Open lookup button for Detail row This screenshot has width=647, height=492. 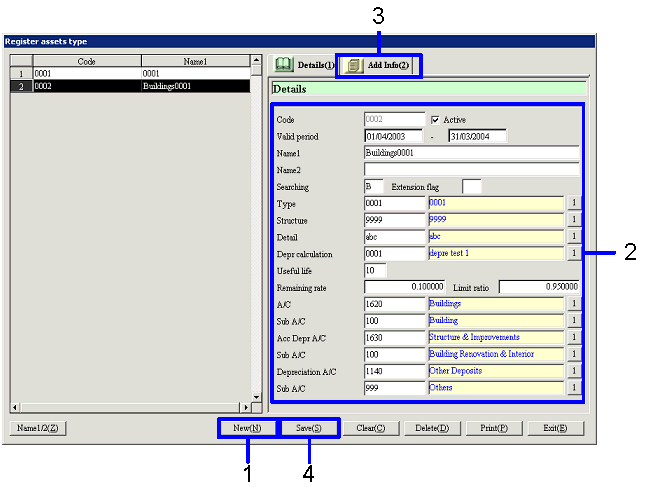pyautogui.click(x=574, y=237)
